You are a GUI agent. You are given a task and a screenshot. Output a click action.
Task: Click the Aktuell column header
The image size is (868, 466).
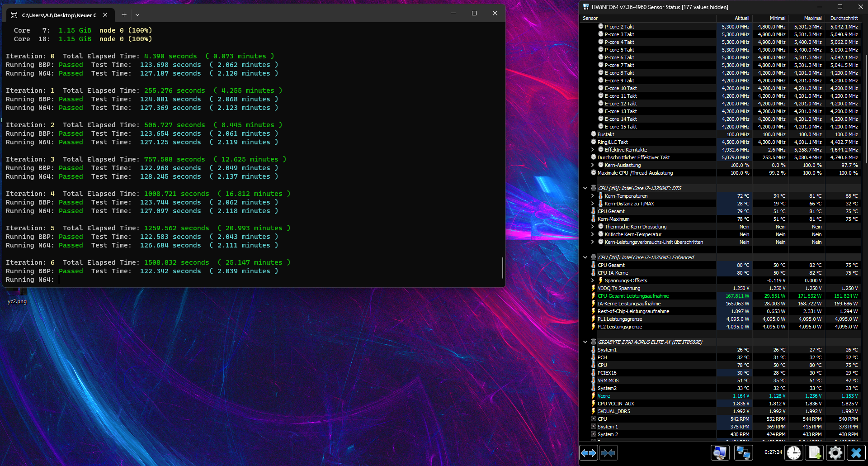[734, 18]
